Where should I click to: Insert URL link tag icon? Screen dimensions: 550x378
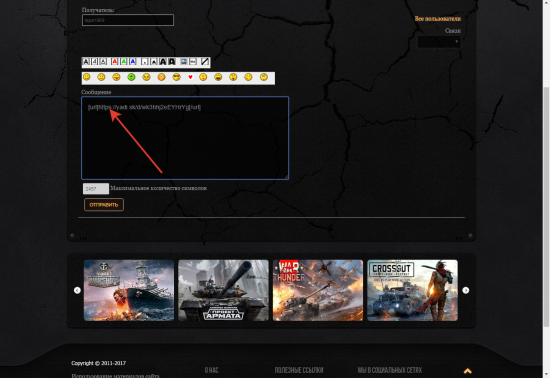193,62
